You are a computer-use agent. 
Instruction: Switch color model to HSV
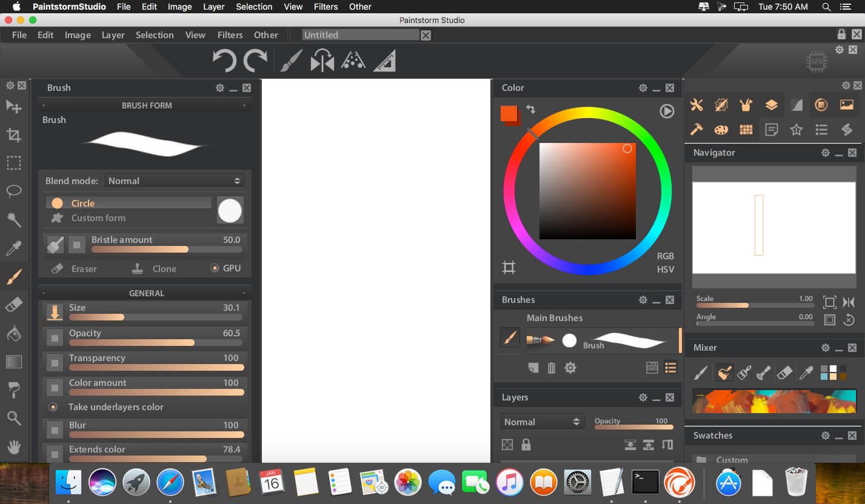pyautogui.click(x=665, y=269)
